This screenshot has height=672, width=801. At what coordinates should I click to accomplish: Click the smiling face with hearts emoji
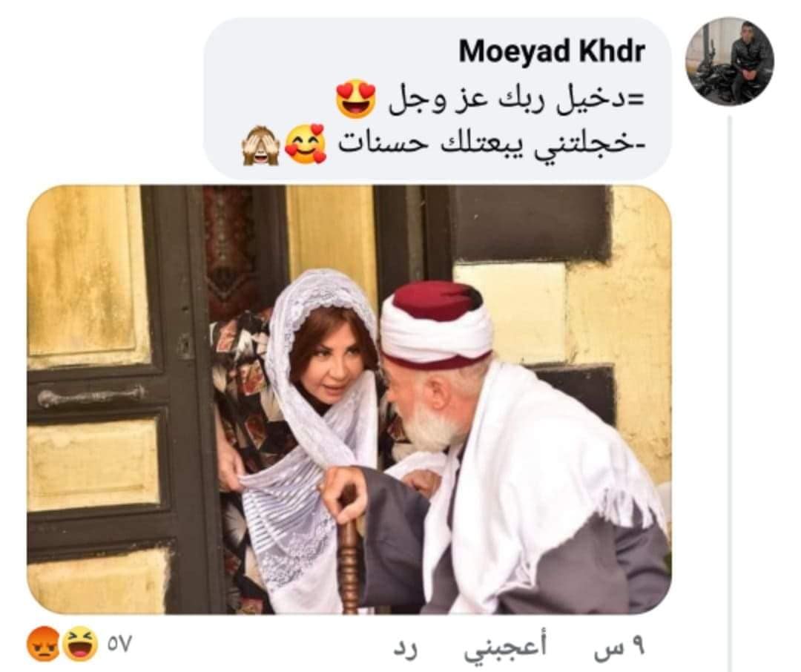tap(306, 143)
